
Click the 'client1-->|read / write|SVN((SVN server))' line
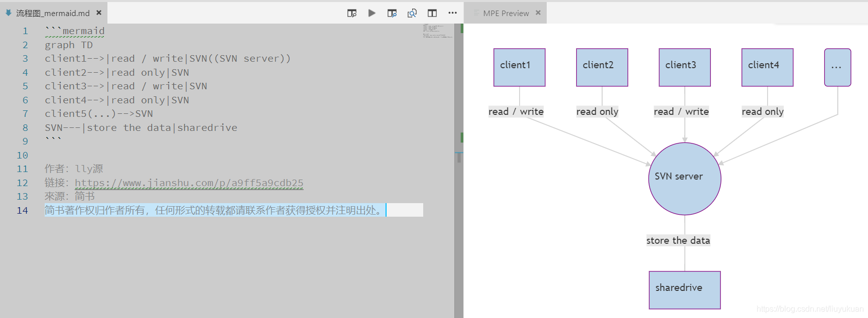[x=168, y=59]
